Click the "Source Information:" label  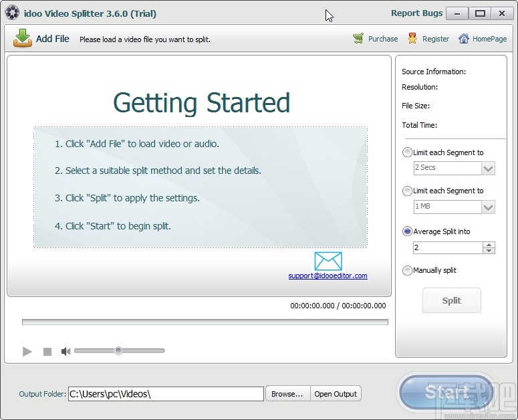pyautogui.click(x=434, y=72)
